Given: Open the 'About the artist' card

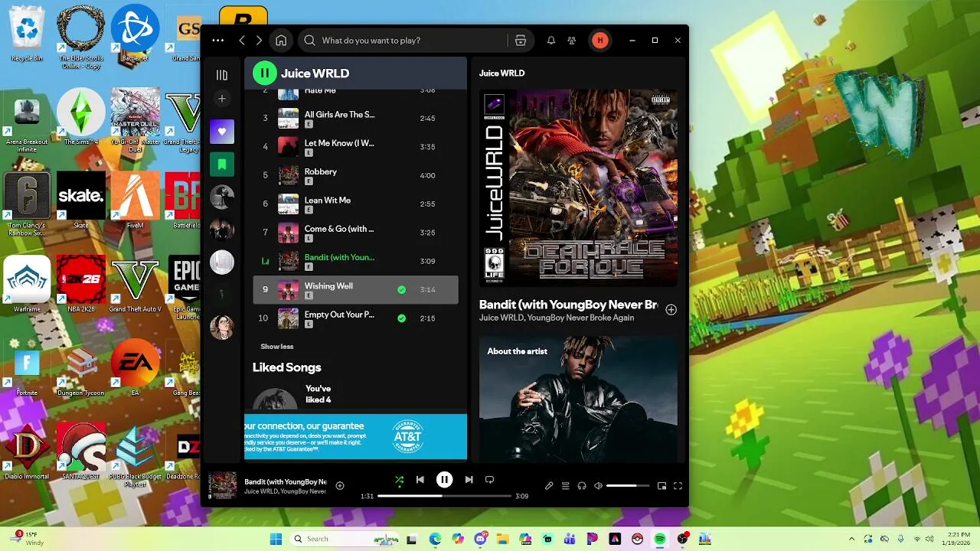Looking at the screenshot, I should 578,398.
